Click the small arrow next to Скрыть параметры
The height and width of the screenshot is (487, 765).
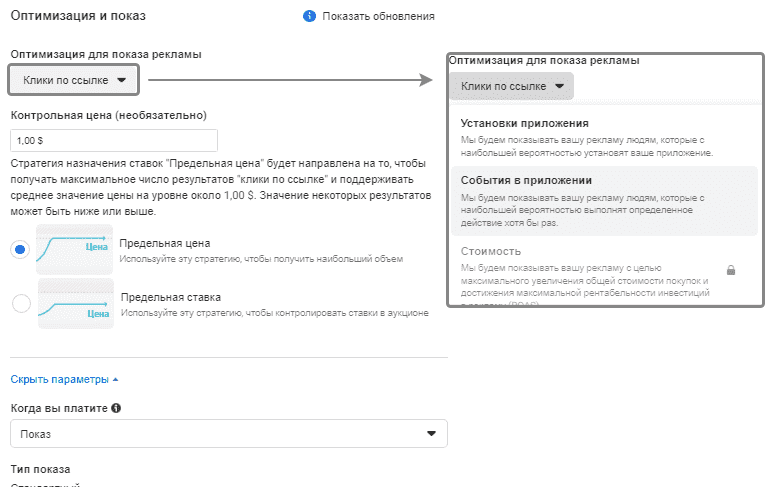coord(115,380)
